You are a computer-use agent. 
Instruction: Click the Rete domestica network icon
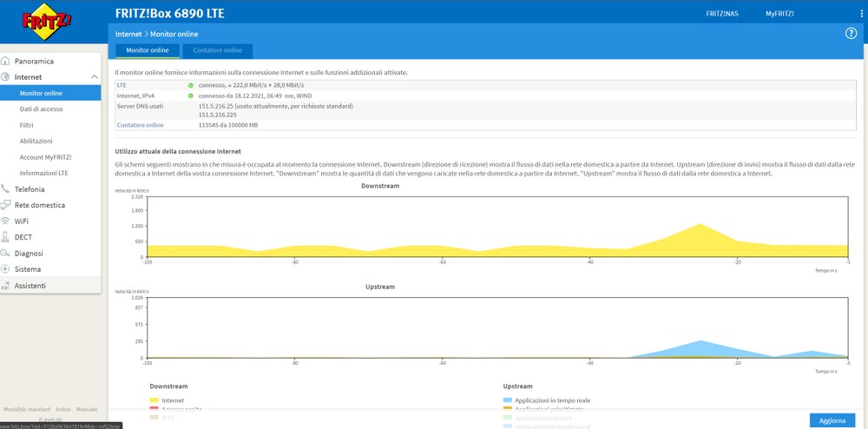point(6,206)
